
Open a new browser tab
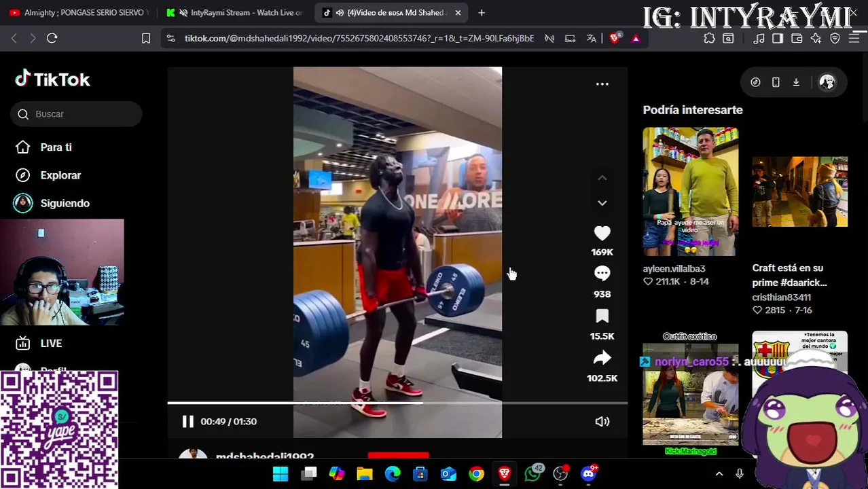(482, 13)
